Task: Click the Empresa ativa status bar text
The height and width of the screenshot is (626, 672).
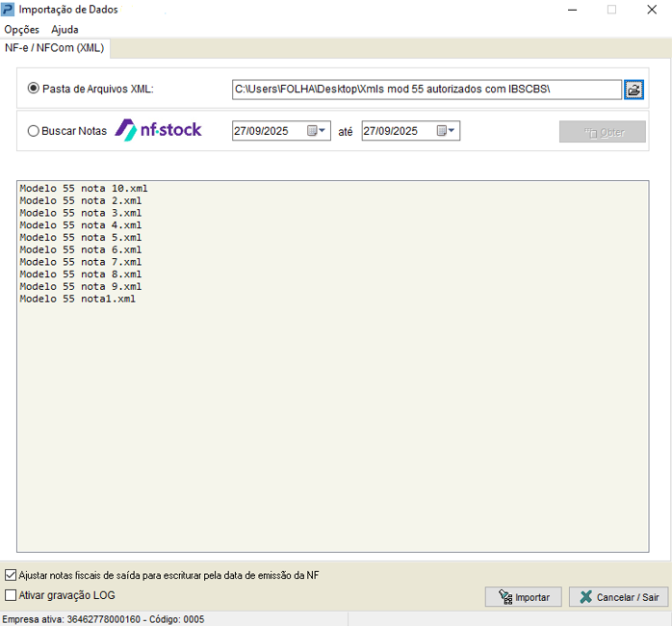Action: [x=103, y=619]
